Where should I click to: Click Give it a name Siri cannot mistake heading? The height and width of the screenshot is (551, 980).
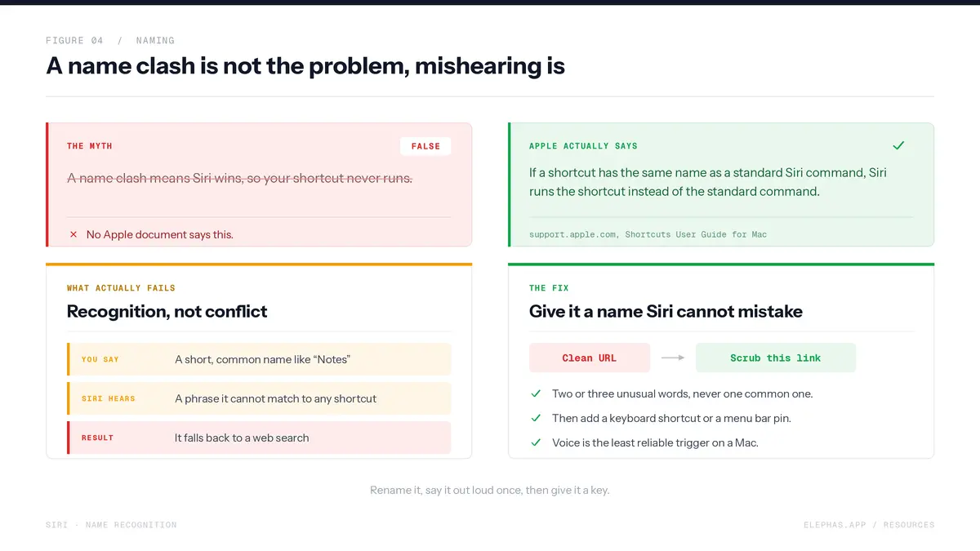pos(666,311)
